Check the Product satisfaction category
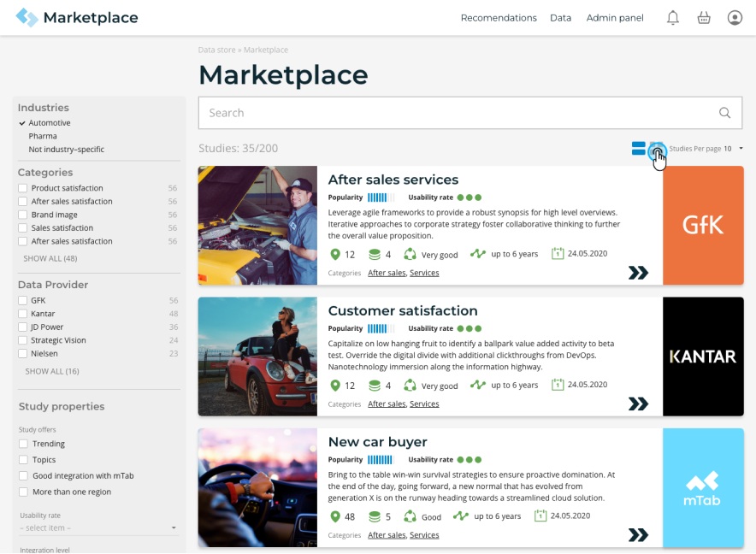The height and width of the screenshot is (554, 756). pos(22,188)
